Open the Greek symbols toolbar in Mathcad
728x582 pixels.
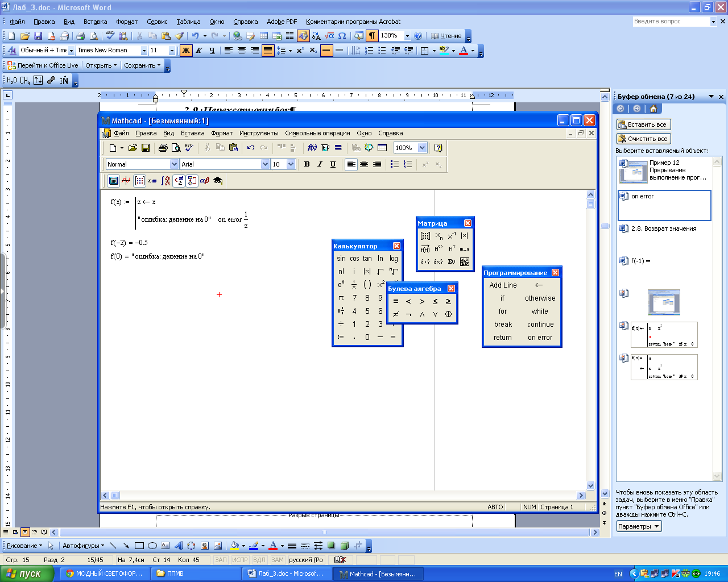(205, 181)
